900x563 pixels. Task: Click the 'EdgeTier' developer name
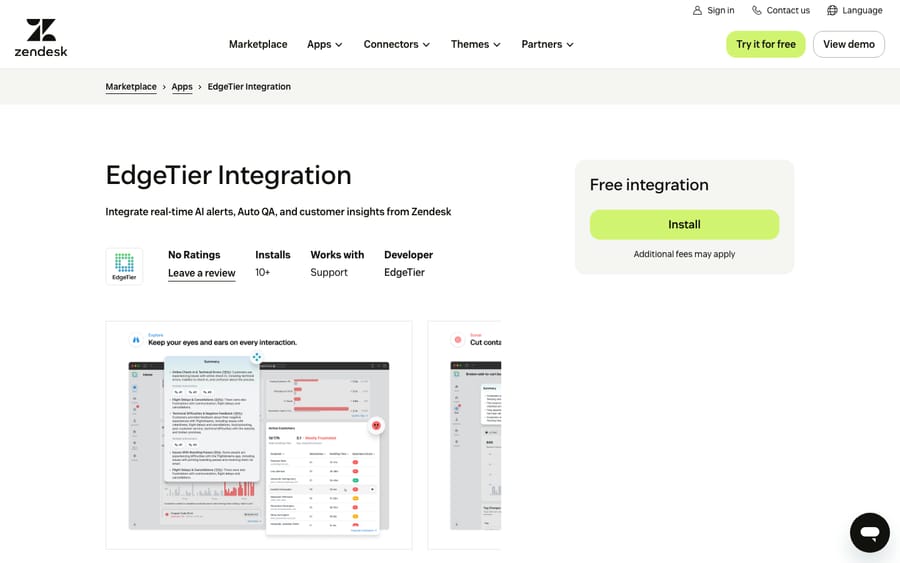pos(404,273)
